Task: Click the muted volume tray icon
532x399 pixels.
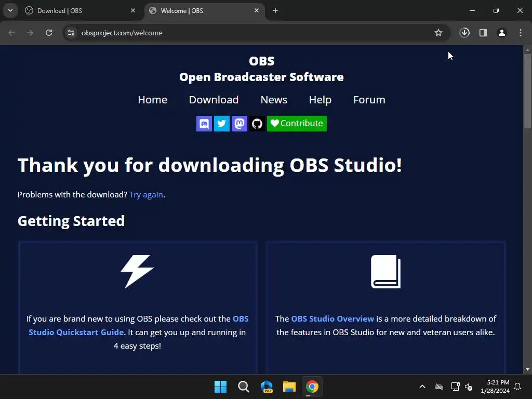Action: (x=469, y=387)
